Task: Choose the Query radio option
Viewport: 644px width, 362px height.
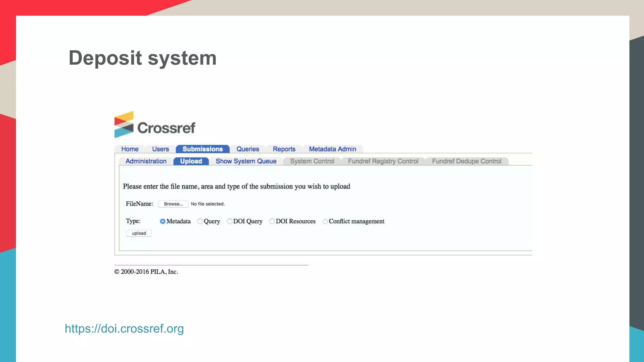Action: click(200, 221)
